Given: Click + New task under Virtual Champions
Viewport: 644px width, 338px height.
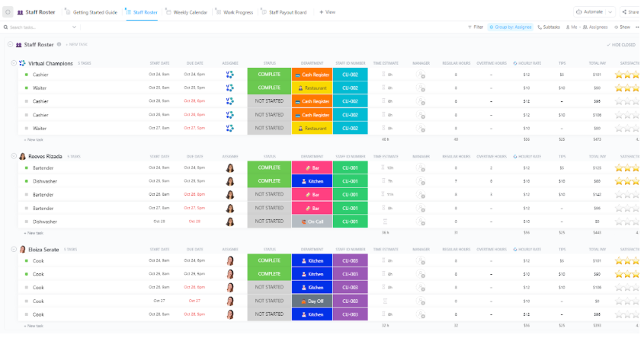Looking at the screenshot, I should 34,139.
